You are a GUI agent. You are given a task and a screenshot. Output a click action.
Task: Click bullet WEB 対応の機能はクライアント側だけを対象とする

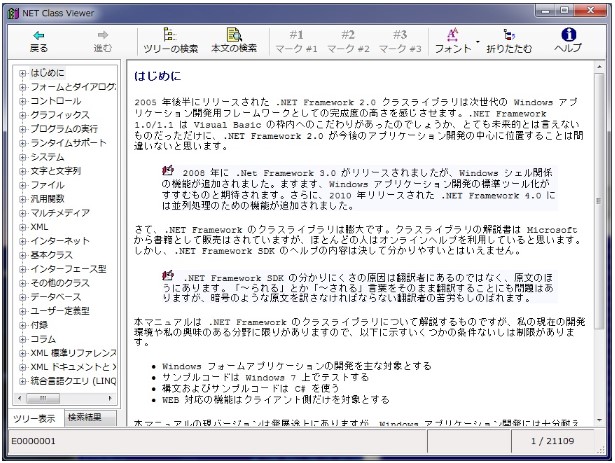[275, 400]
